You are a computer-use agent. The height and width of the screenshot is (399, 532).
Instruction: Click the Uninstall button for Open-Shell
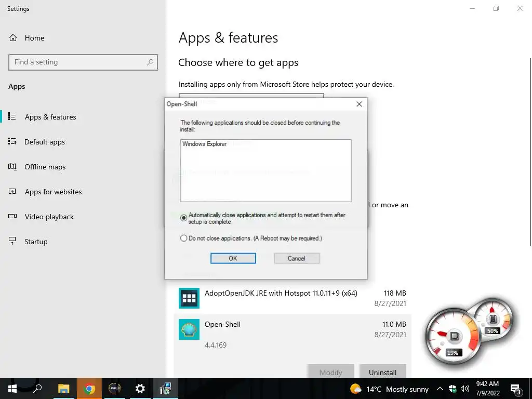coord(382,372)
